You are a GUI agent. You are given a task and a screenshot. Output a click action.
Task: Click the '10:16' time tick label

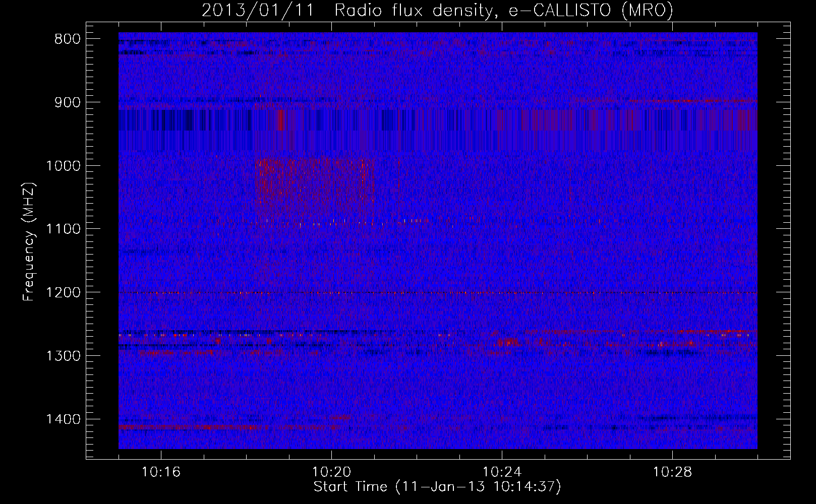(x=161, y=472)
